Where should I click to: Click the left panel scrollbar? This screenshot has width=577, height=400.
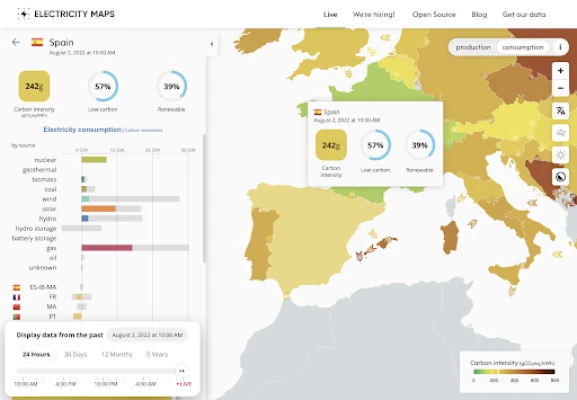[x=204, y=198]
